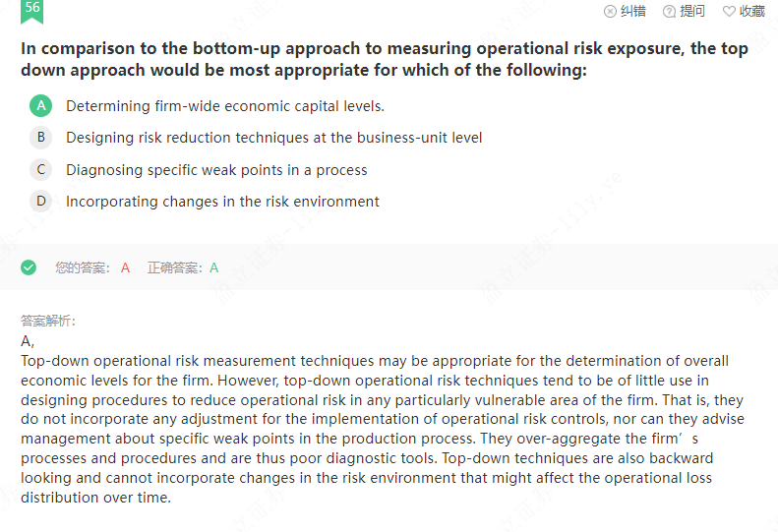Click the 正确答案 correct answer label
The height and width of the screenshot is (532, 778).
click(175, 267)
